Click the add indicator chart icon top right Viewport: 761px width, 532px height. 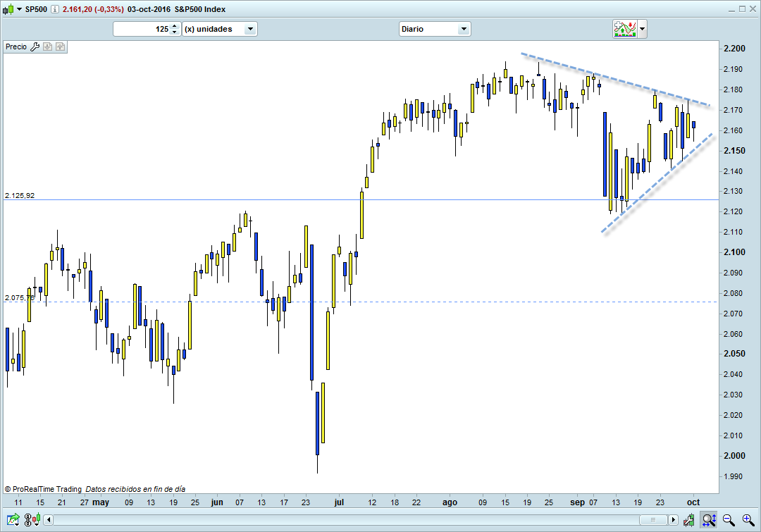(x=625, y=29)
